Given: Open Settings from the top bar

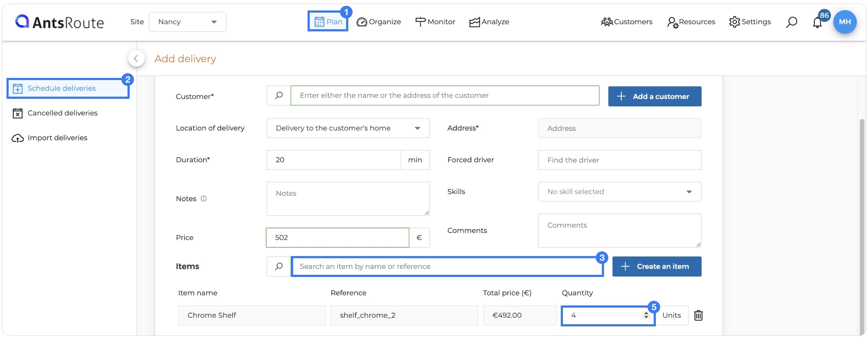Looking at the screenshot, I should 750,22.
